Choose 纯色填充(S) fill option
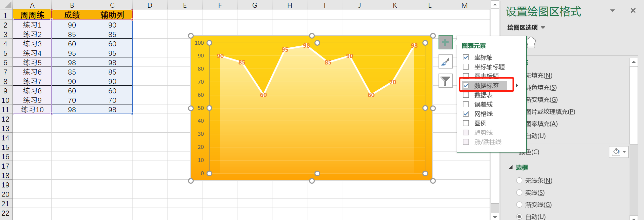Image resolution: width=644 pixels, height=220 pixels. 541,88
